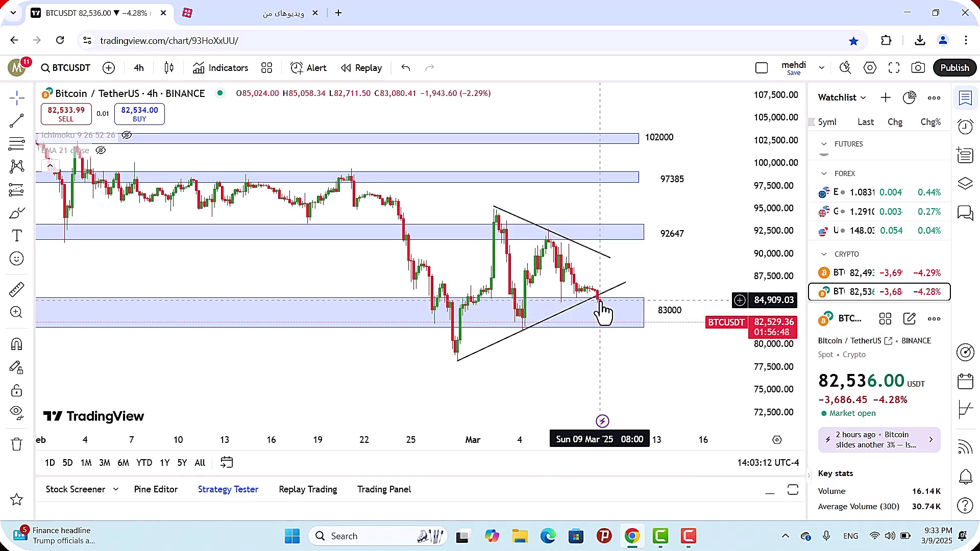Show the hidden ichimoku indicator
This screenshot has height=551, width=980.
(127, 135)
